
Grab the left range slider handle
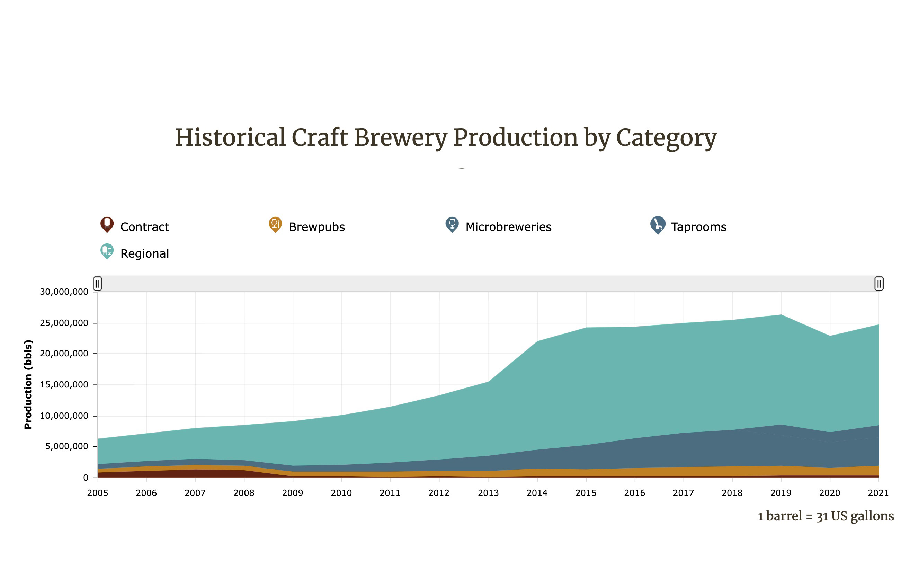98,283
